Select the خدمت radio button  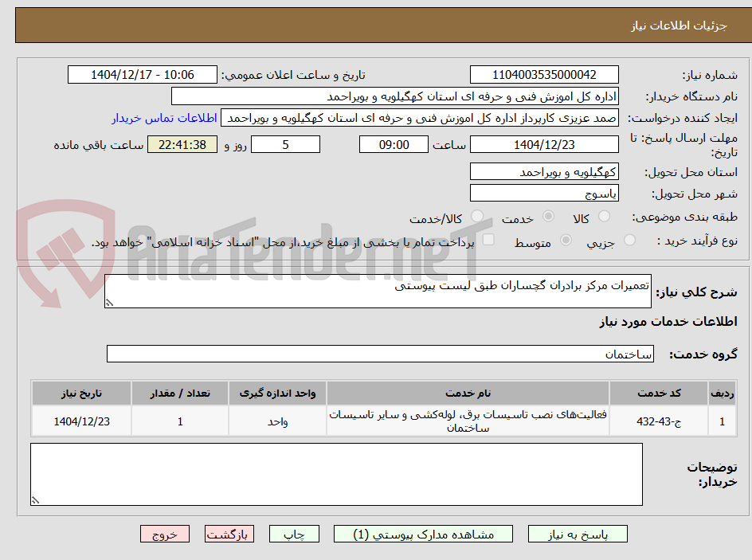548,216
